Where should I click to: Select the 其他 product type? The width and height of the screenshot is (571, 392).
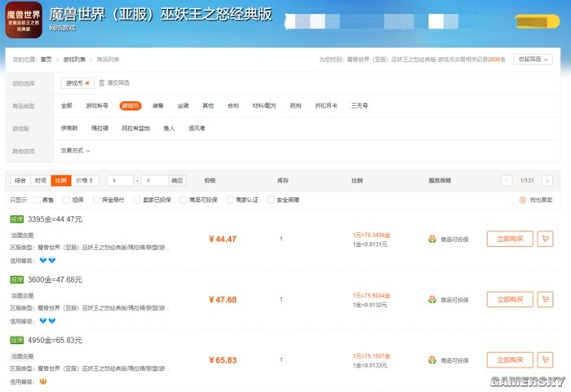208,106
